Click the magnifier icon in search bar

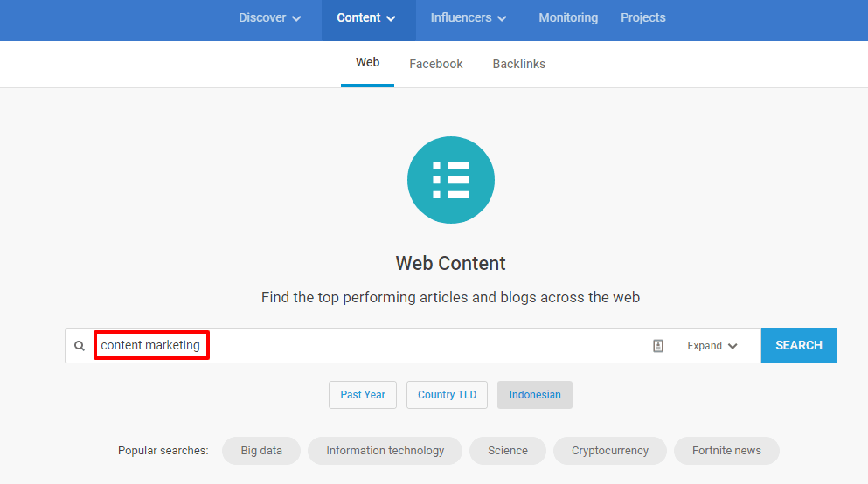click(80, 346)
